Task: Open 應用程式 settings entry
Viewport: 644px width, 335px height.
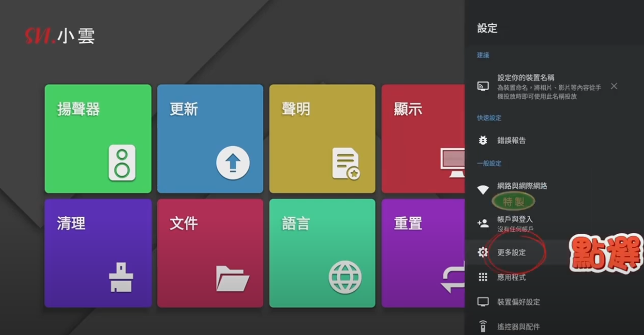Action: (x=511, y=277)
